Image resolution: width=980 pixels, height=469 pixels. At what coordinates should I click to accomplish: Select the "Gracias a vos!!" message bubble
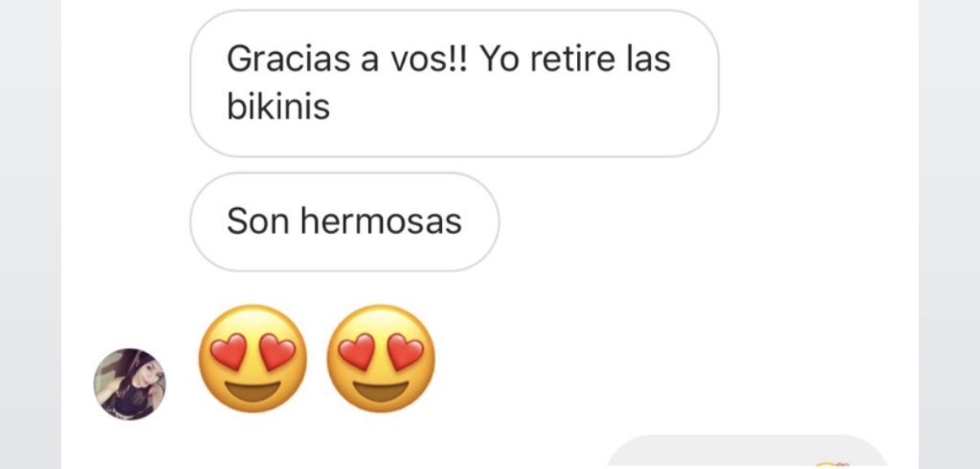pyautogui.click(x=454, y=84)
